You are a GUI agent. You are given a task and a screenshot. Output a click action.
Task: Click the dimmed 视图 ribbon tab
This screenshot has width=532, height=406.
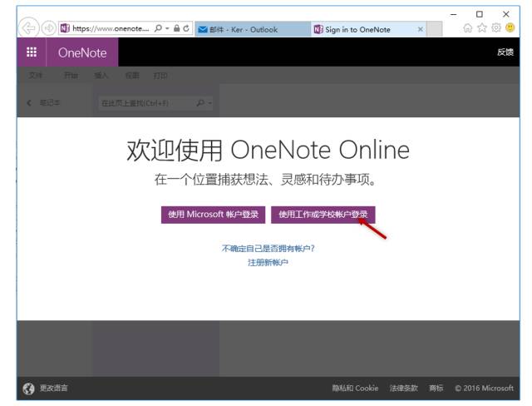click(132, 76)
